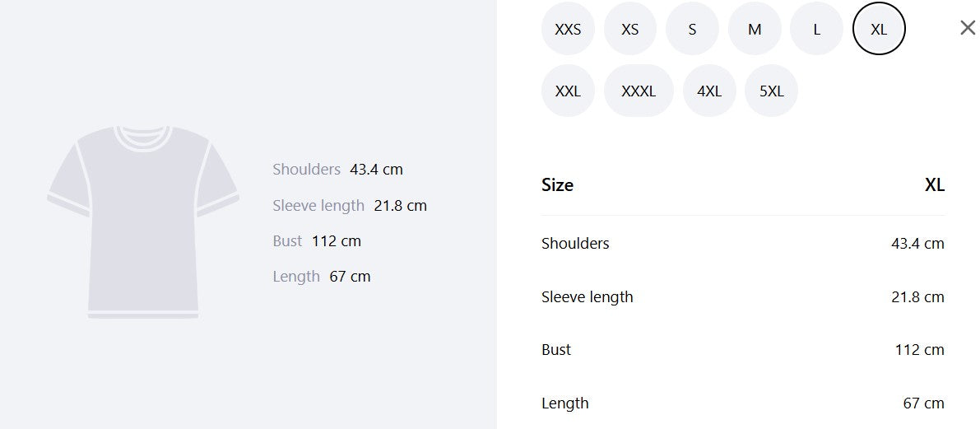980x429 pixels.
Task: Click the T-shirt illustration
Action: (x=143, y=222)
